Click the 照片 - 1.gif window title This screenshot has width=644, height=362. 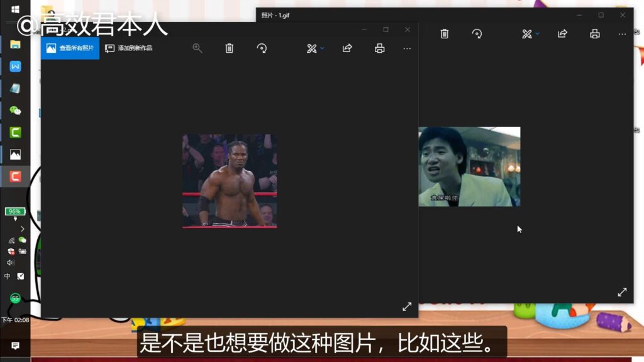[x=275, y=15]
